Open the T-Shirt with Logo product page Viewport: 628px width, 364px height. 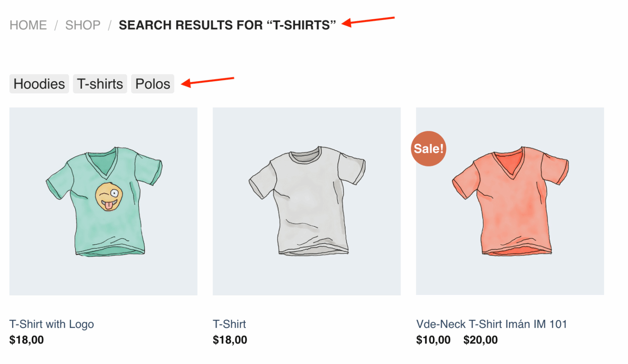(52, 324)
